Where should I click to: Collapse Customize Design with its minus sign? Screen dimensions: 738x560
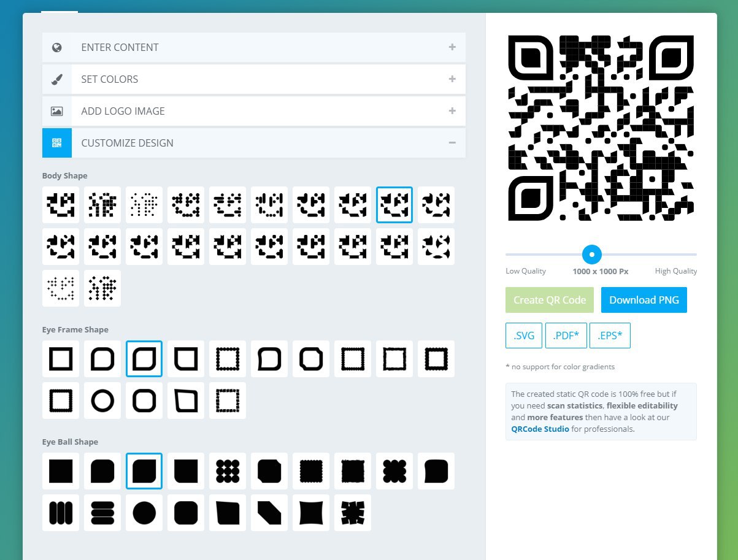tap(452, 143)
